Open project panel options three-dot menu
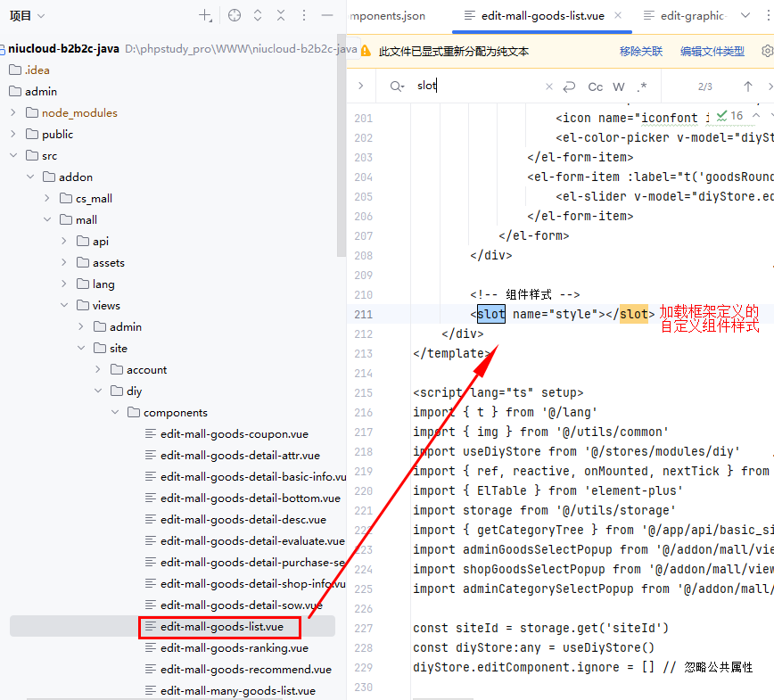 coord(304,16)
